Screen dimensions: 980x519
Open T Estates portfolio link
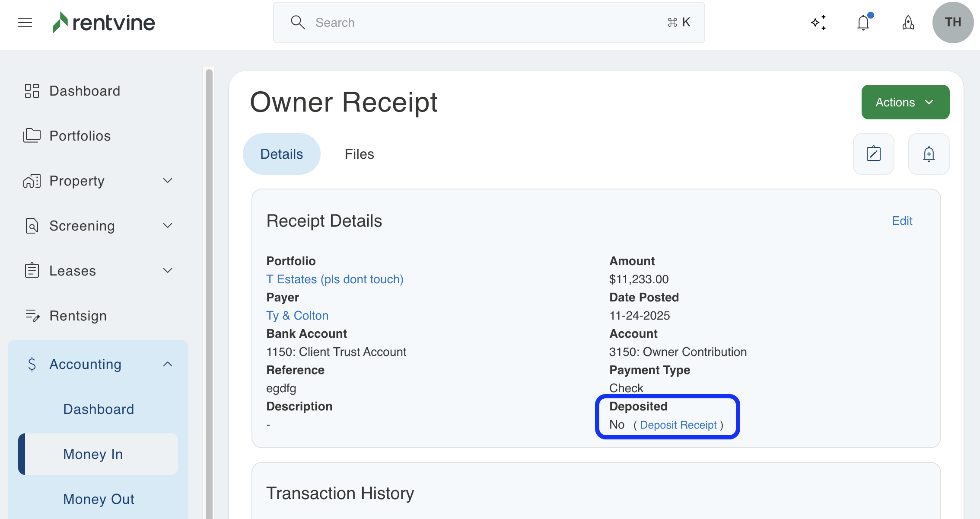[x=334, y=279]
